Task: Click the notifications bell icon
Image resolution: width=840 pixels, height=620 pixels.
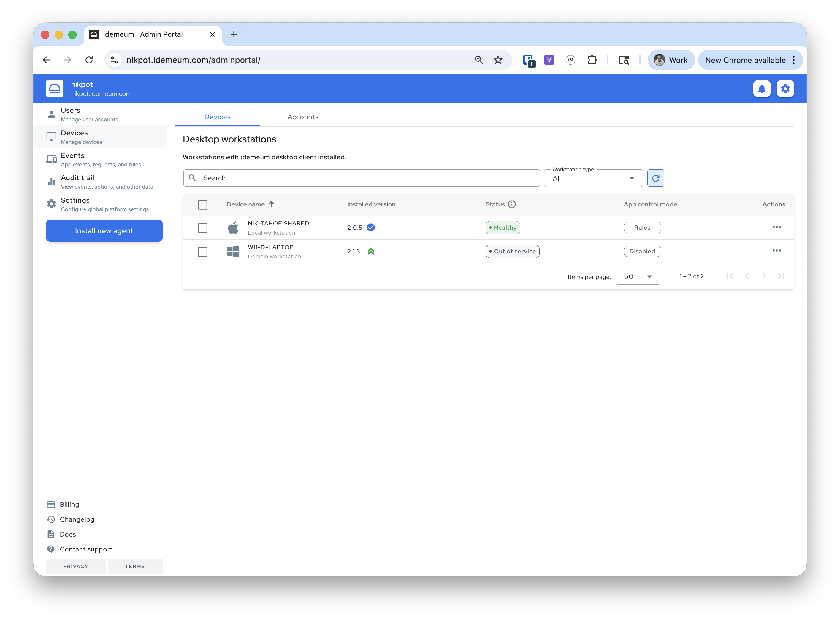Action: pyautogui.click(x=762, y=89)
